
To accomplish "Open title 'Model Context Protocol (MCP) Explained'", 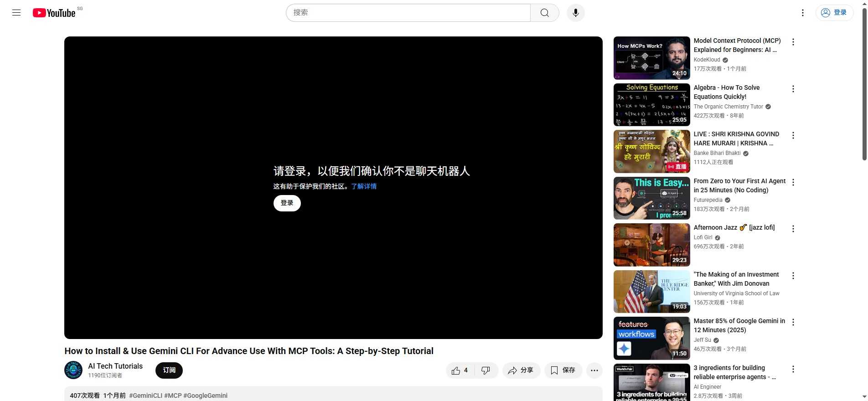I will [737, 45].
